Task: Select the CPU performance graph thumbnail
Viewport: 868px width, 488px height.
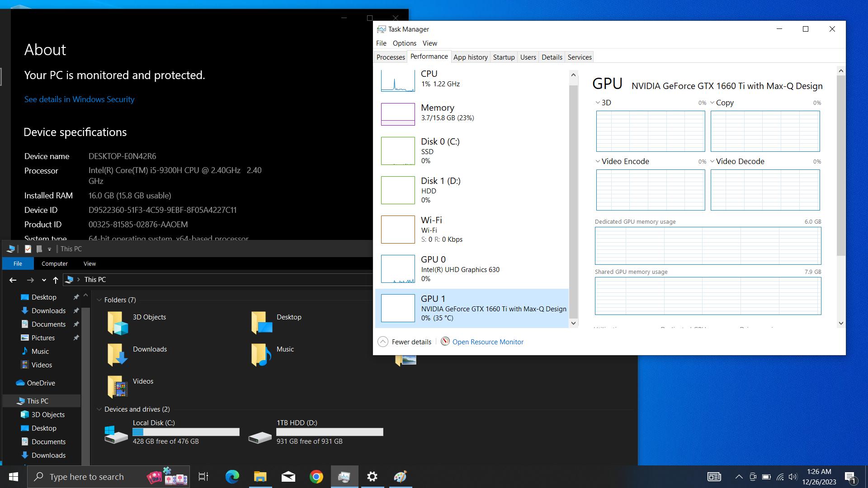Action: pos(398,81)
